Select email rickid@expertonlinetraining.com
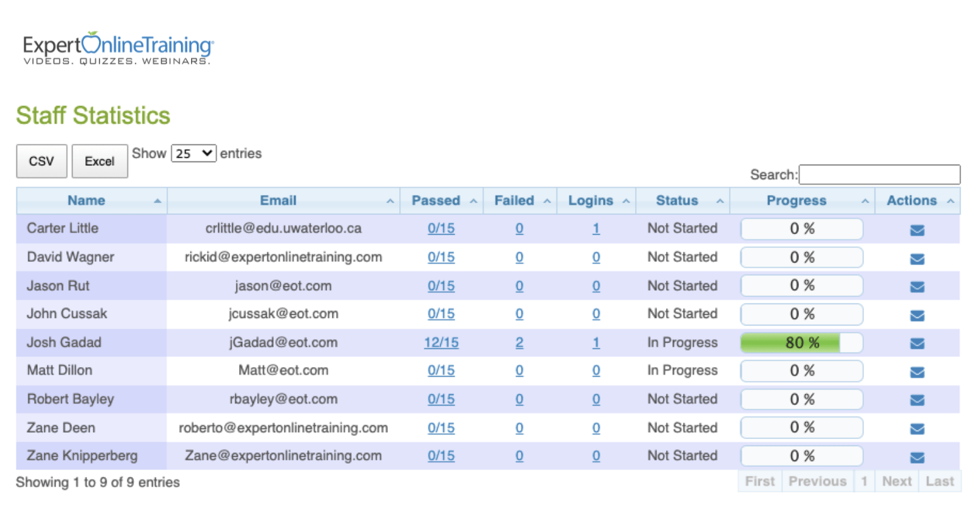The image size is (980, 516). pos(283,257)
